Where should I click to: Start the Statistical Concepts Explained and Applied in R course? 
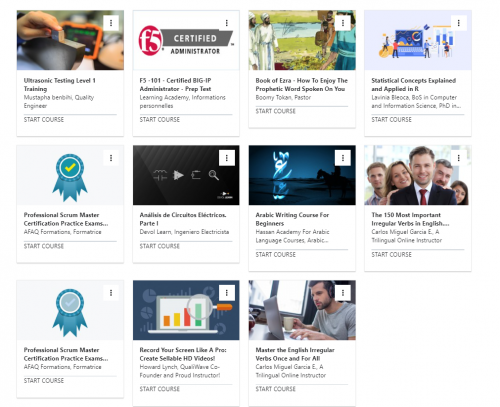tap(392, 120)
